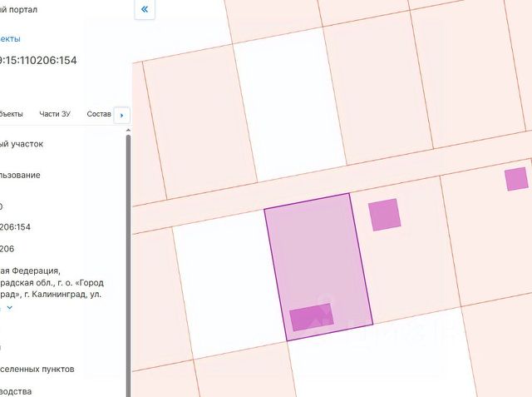
Task: Click the land category text 'населенных пунктов'
Action: (37, 370)
